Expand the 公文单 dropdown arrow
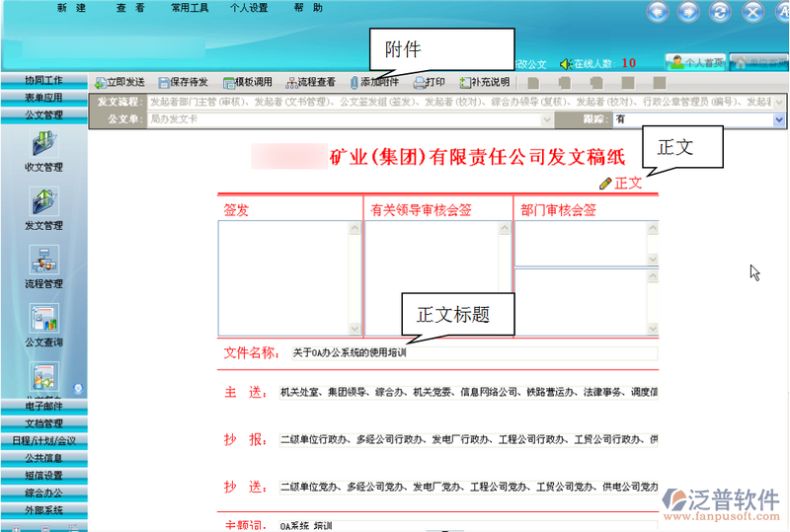The height and width of the screenshot is (532, 790). click(547, 119)
